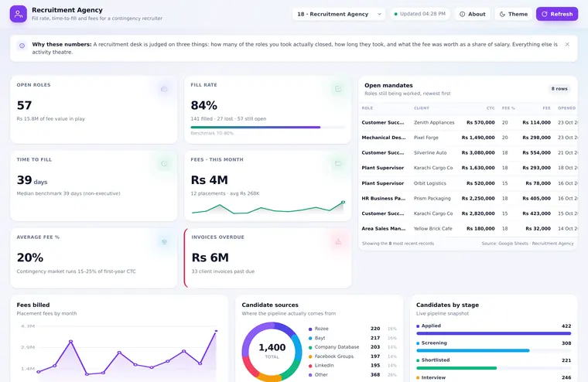The image size is (588, 382).
Task: Click the Bayt legend entry
Action: tap(352, 338)
